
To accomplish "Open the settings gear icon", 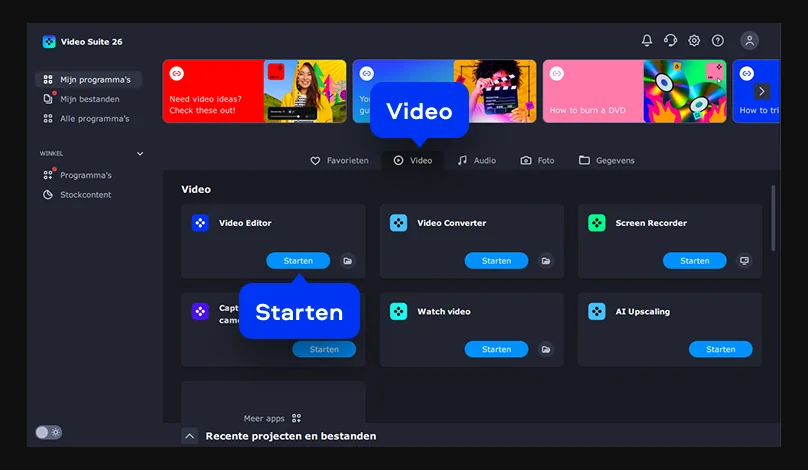I will point(694,40).
